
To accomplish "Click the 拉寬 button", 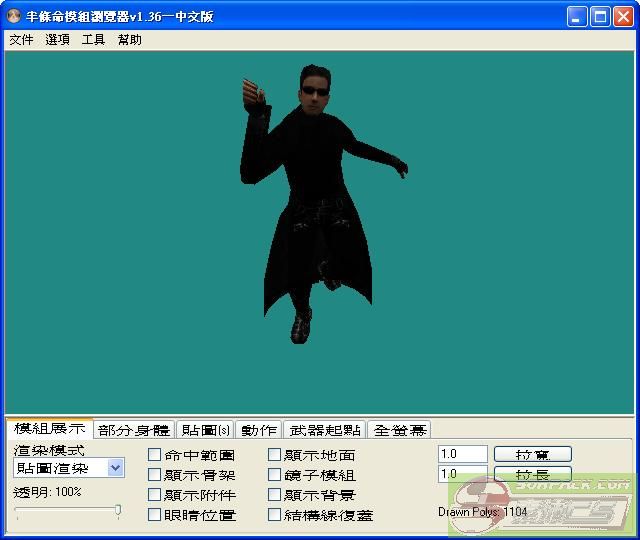I will point(532,454).
